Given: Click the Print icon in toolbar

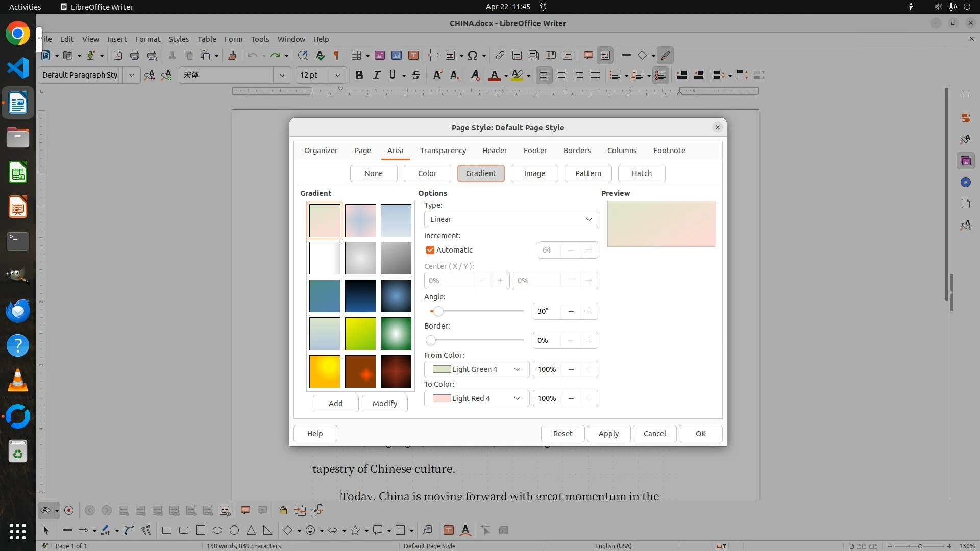Looking at the screenshot, I should click(x=135, y=56).
